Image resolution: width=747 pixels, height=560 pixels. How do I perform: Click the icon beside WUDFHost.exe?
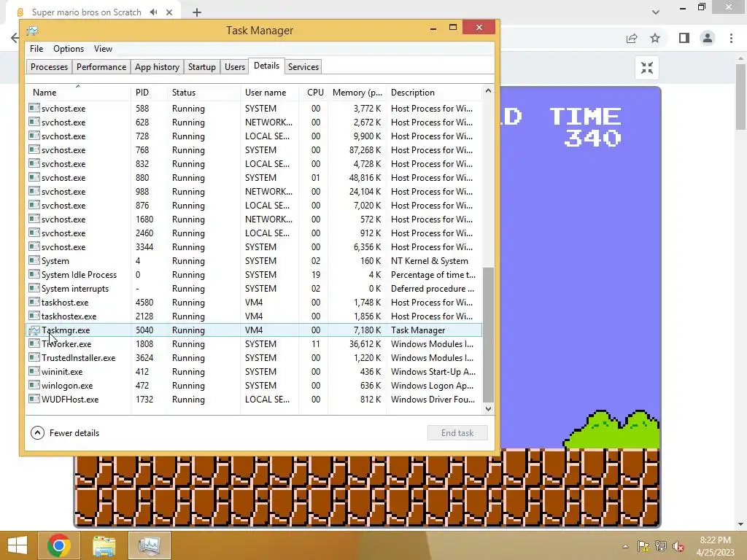click(34, 399)
